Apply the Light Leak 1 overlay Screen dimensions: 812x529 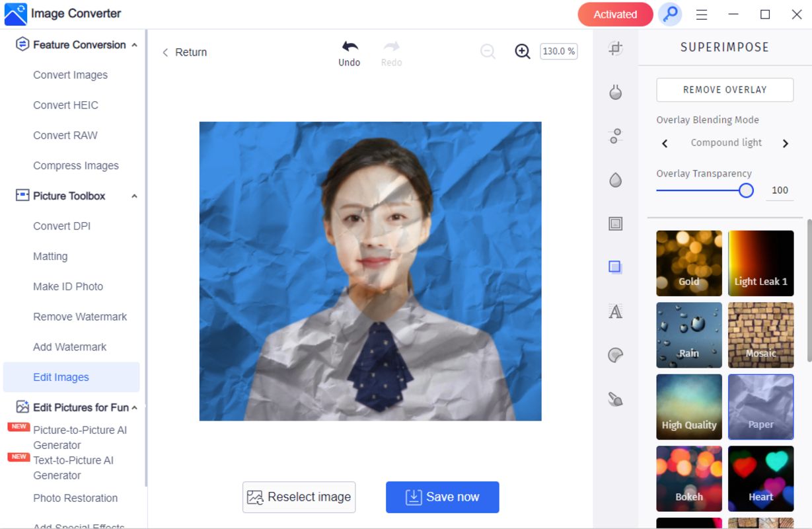point(761,263)
